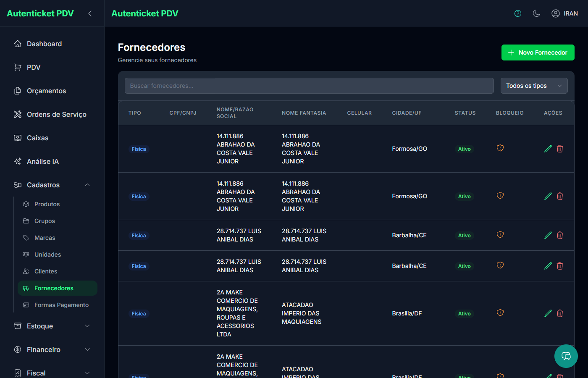Delete the second Formosa/GO supplier row
This screenshot has width=588, height=378.
[560, 196]
